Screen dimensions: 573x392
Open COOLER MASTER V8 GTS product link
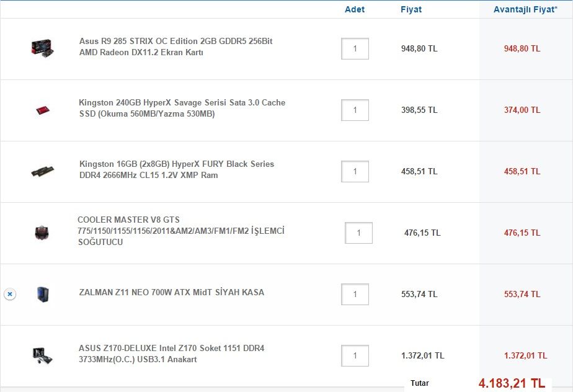click(180, 231)
